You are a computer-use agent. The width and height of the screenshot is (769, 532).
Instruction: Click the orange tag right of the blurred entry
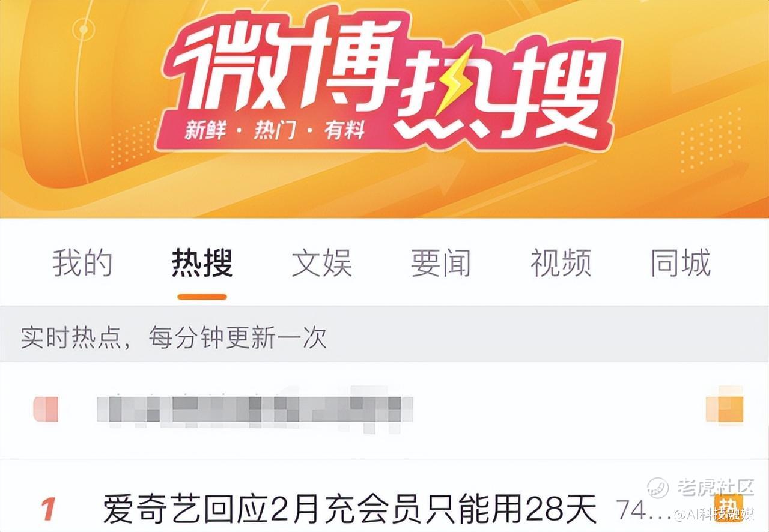pyautogui.click(x=725, y=410)
